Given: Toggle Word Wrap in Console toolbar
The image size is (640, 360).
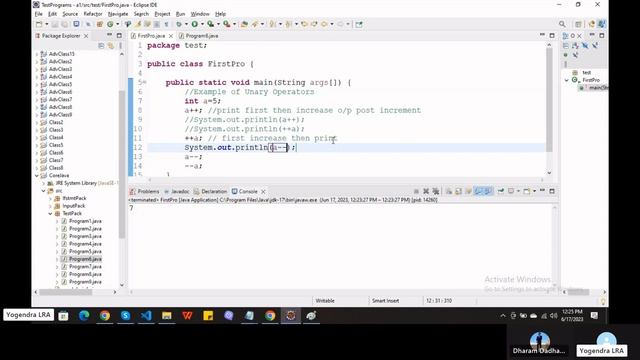Looking at the screenshot, I should coord(469,191).
